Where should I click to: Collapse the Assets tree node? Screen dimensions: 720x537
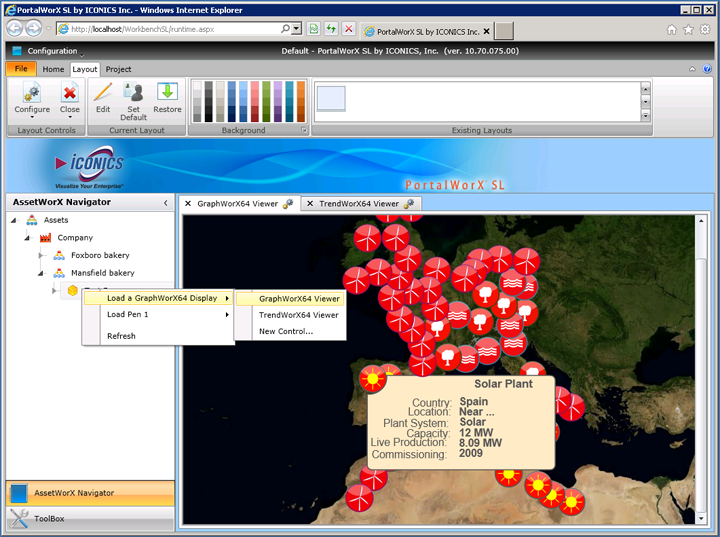click(x=14, y=220)
